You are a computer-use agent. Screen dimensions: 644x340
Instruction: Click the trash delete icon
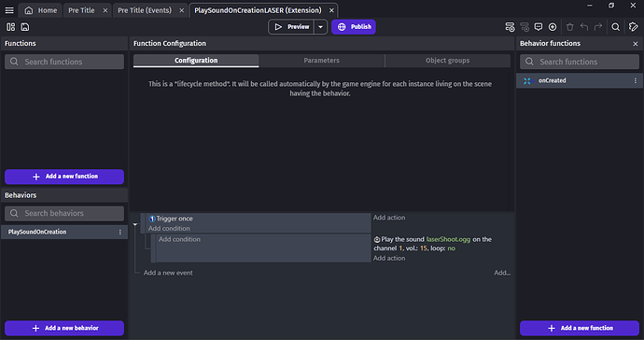569,27
